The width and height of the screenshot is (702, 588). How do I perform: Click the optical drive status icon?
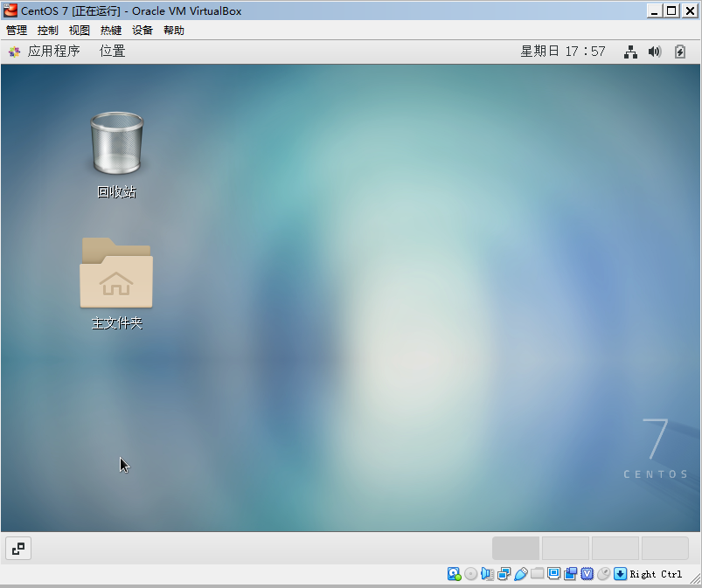click(470, 574)
